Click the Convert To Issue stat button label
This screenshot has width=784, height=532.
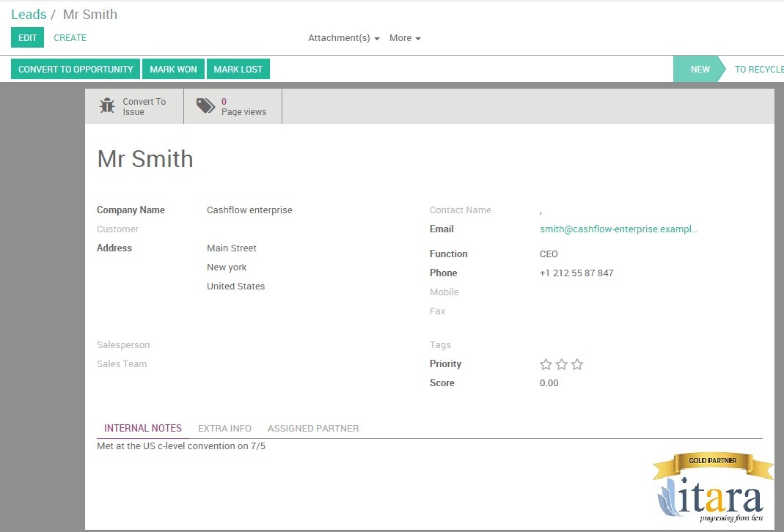pyautogui.click(x=144, y=106)
